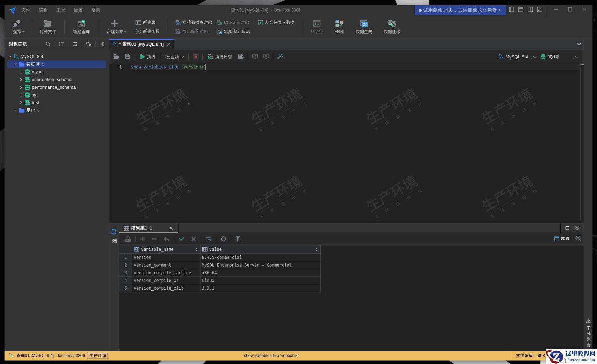This screenshot has width=597, height=364.
Task: Expand the 用户 folder in tree
Action: pyautogui.click(x=15, y=110)
